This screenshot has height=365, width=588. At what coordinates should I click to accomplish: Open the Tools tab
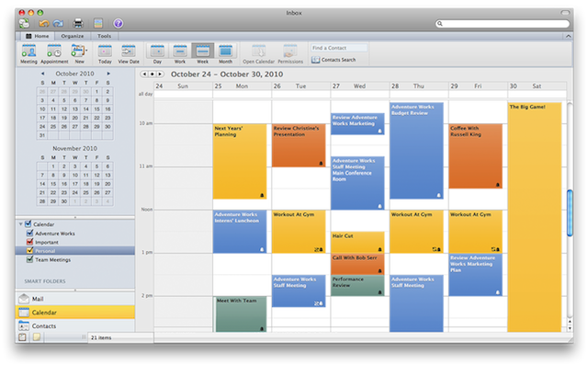click(x=104, y=36)
